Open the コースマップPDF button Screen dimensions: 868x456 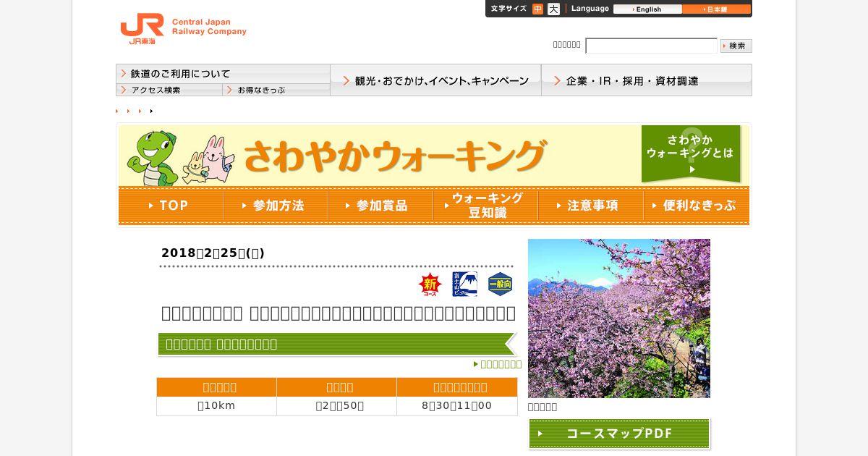(619, 434)
